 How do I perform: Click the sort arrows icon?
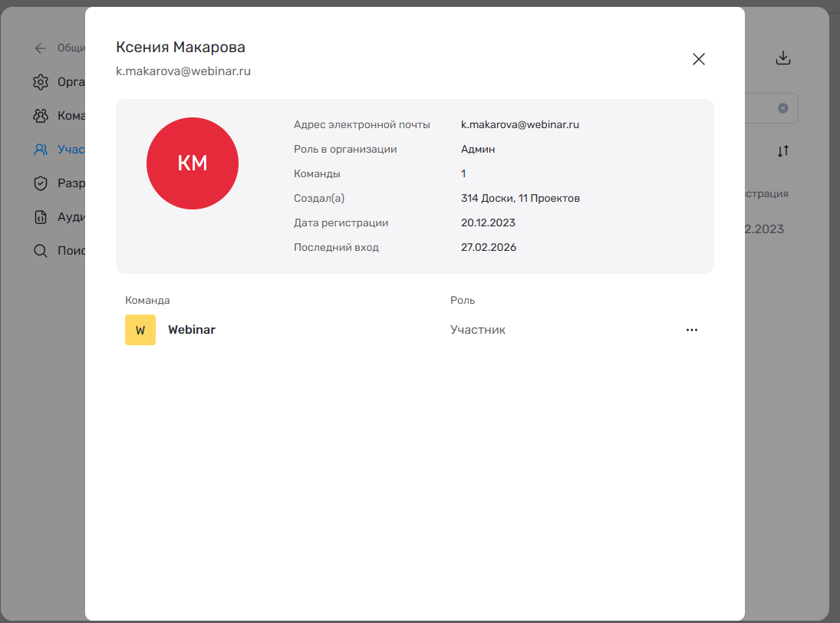782,151
